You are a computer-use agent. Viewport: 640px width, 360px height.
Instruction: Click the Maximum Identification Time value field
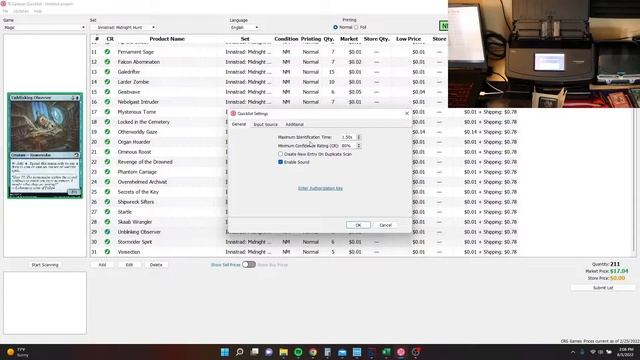(x=349, y=137)
